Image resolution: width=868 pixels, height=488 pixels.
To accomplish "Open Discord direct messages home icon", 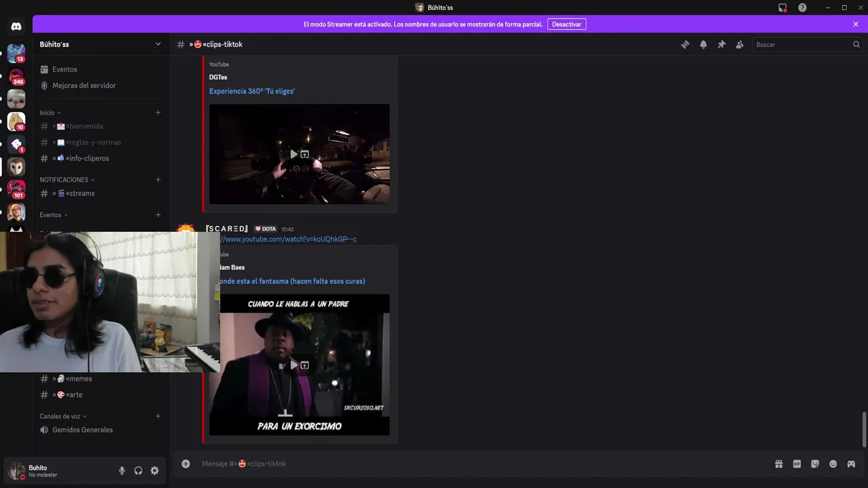I will [x=16, y=26].
